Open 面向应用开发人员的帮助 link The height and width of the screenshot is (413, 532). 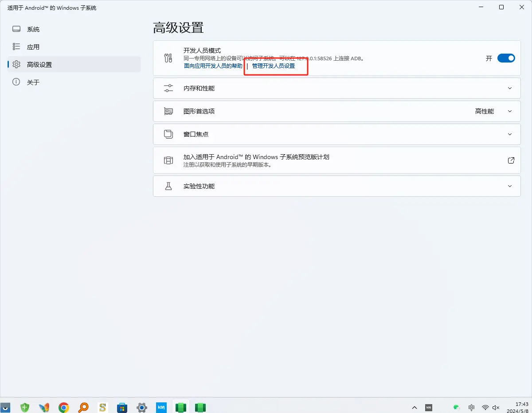[213, 66]
